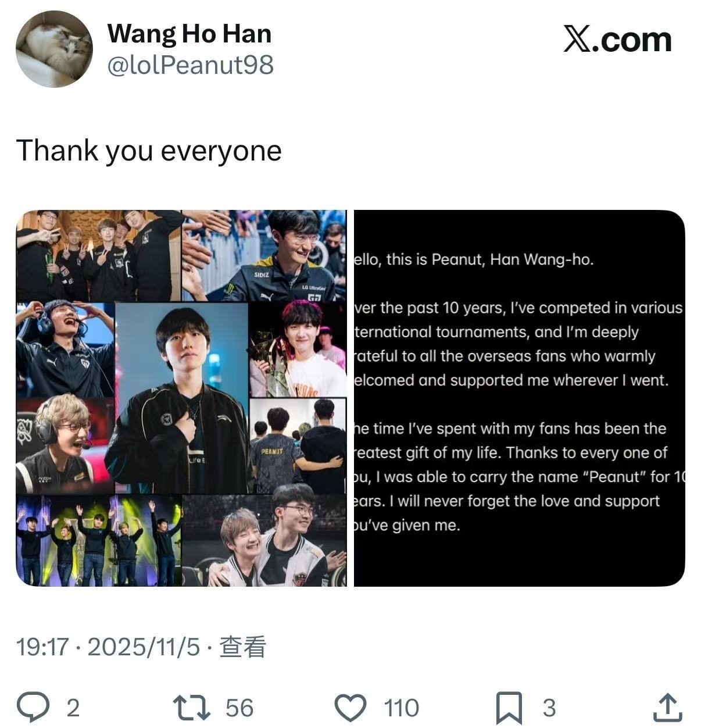Open the share upload icon
This screenshot has width=701, height=728.
[668, 707]
